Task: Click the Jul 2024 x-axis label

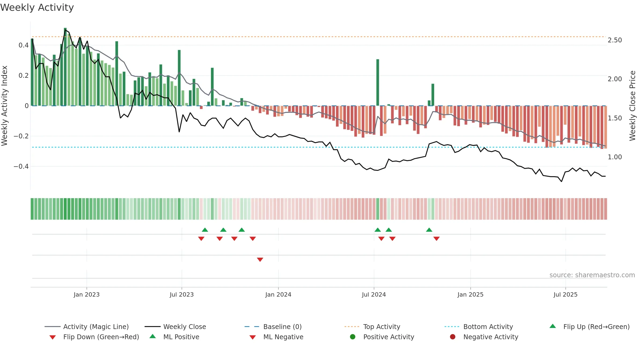Action: click(x=374, y=294)
